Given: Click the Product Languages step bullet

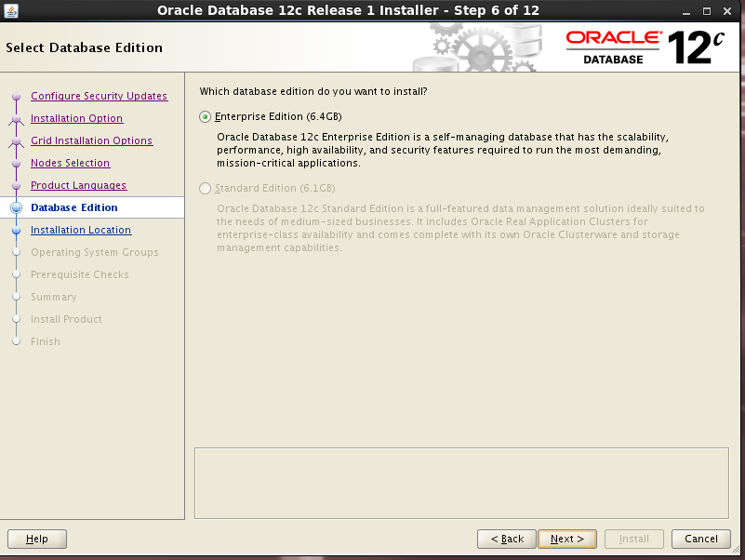Looking at the screenshot, I should [x=16, y=186].
